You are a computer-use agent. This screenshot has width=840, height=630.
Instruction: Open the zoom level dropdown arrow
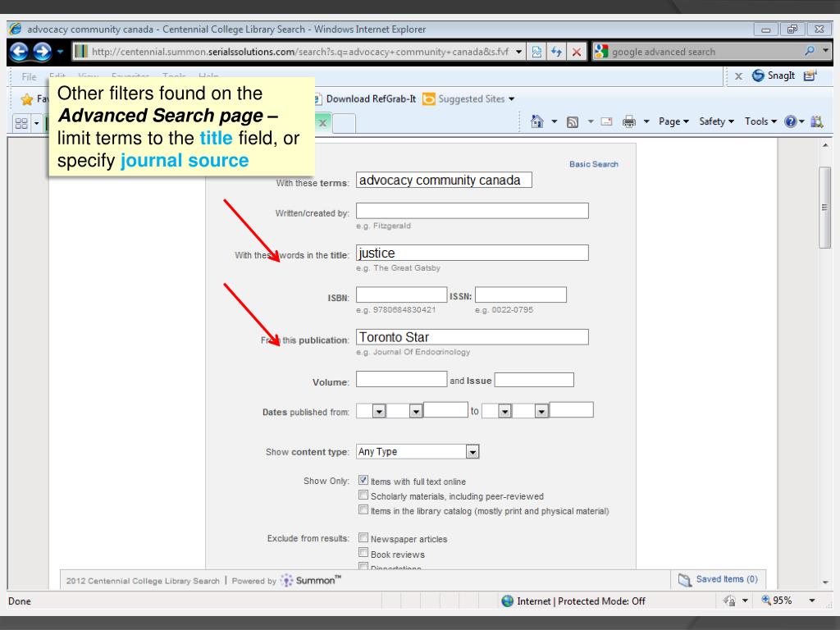[x=812, y=600]
